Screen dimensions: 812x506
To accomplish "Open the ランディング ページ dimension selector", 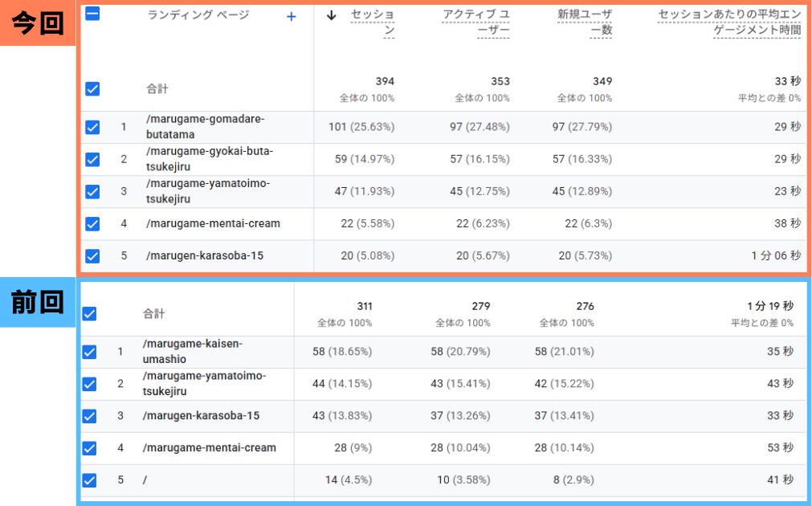I will (198, 15).
